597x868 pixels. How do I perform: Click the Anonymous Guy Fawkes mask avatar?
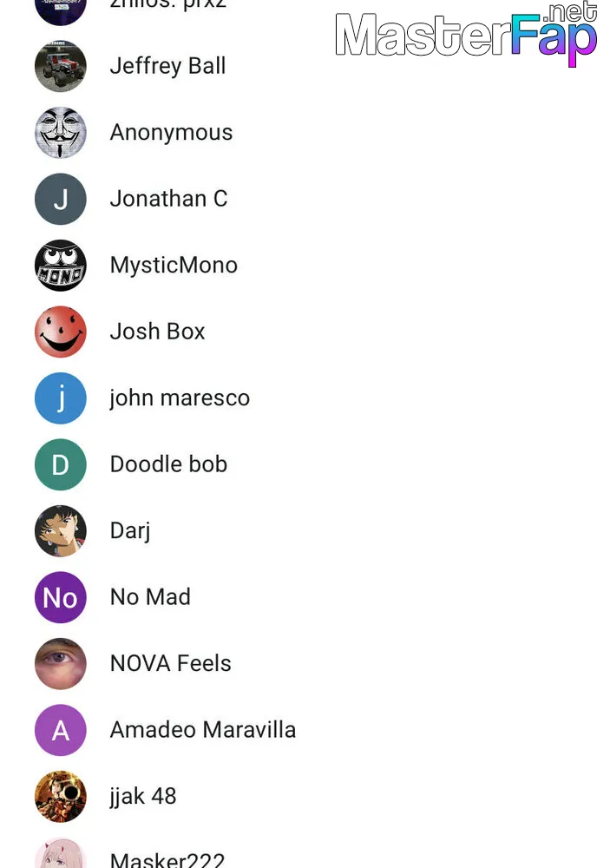point(61,132)
